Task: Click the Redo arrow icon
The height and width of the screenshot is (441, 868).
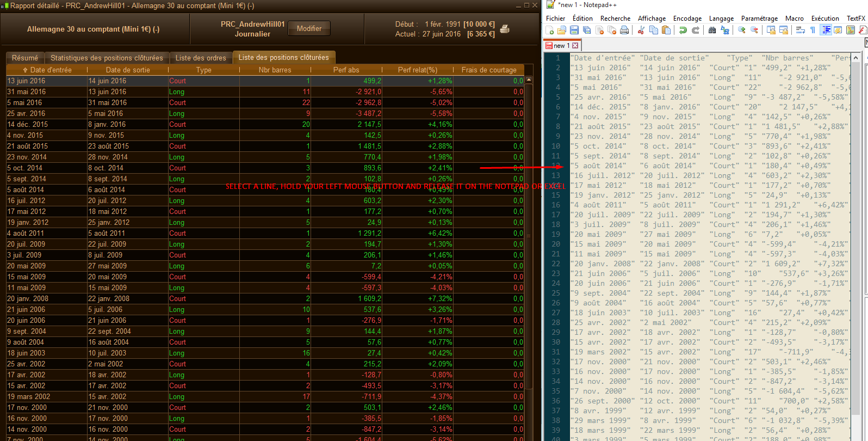Action: [x=696, y=30]
